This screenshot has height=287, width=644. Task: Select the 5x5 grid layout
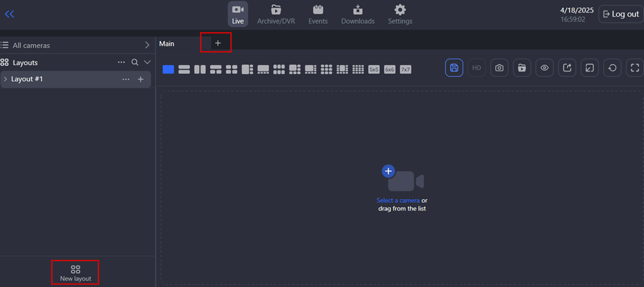click(374, 70)
